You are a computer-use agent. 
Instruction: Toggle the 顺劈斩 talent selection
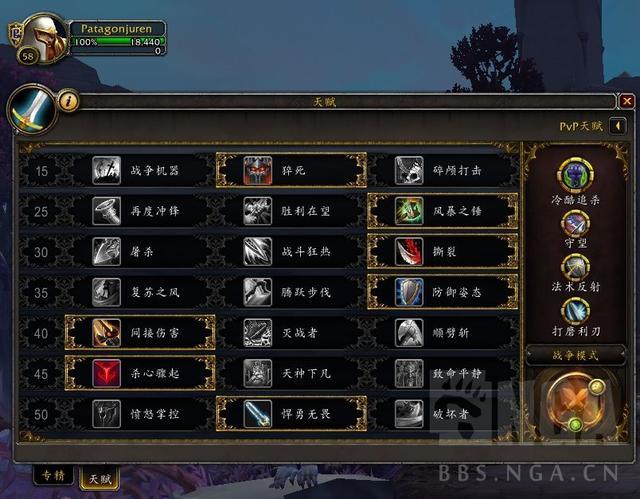point(443,333)
